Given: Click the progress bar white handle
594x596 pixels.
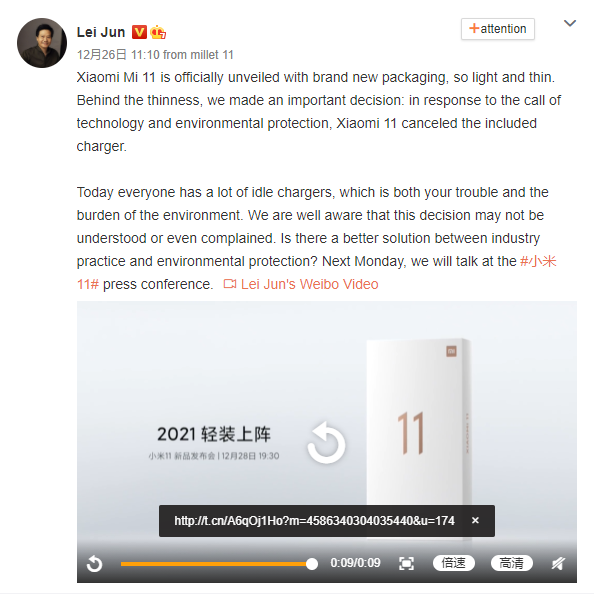Looking at the screenshot, I should [312, 564].
